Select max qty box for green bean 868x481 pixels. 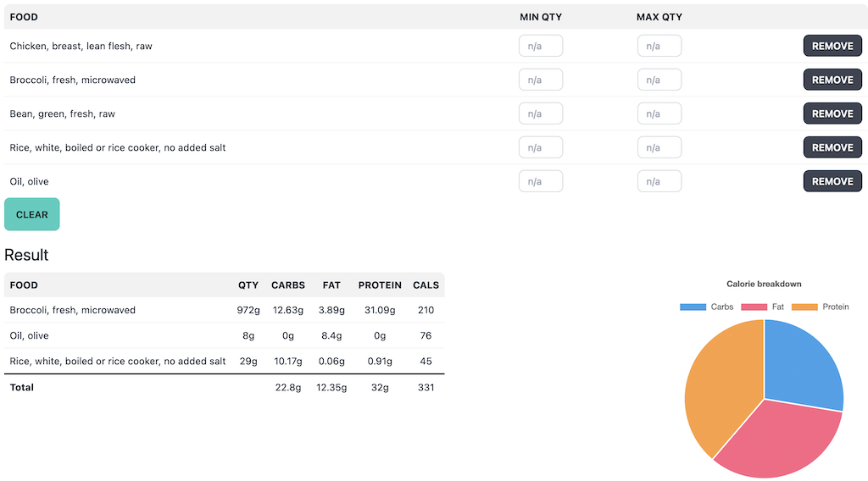pyautogui.click(x=659, y=113)
